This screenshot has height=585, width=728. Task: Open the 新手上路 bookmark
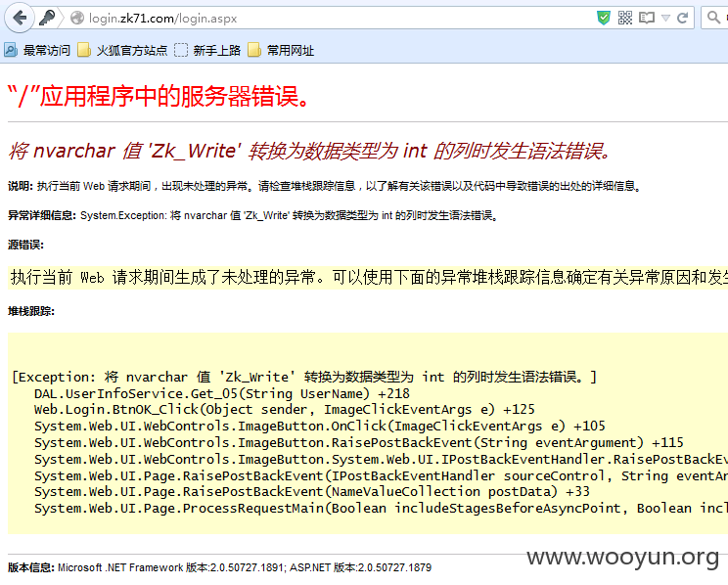pyautogui.click(x=207, y=50)
